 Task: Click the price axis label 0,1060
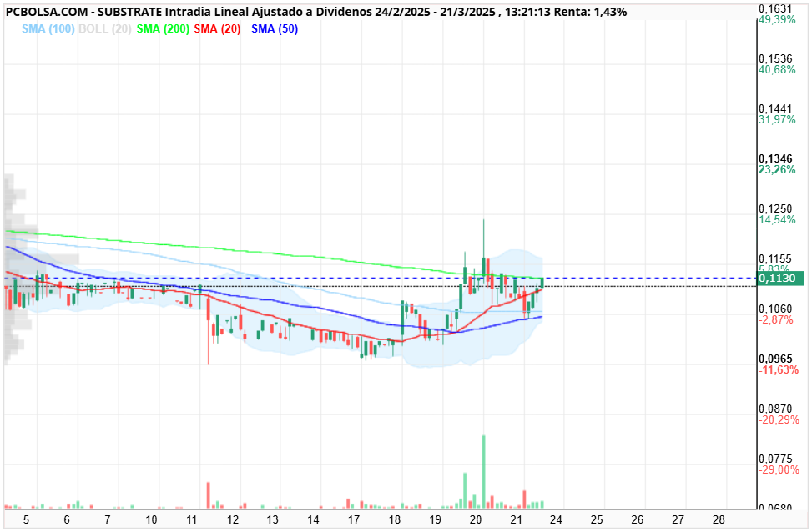775,309
